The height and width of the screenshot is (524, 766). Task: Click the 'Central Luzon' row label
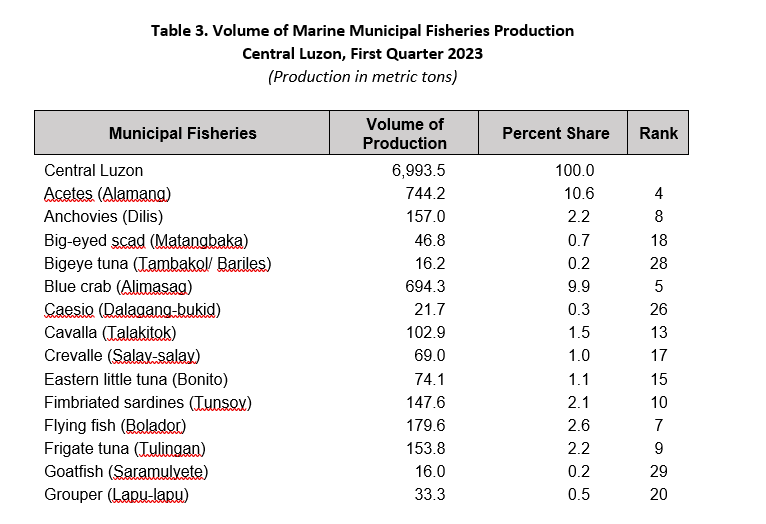point(93,170)
